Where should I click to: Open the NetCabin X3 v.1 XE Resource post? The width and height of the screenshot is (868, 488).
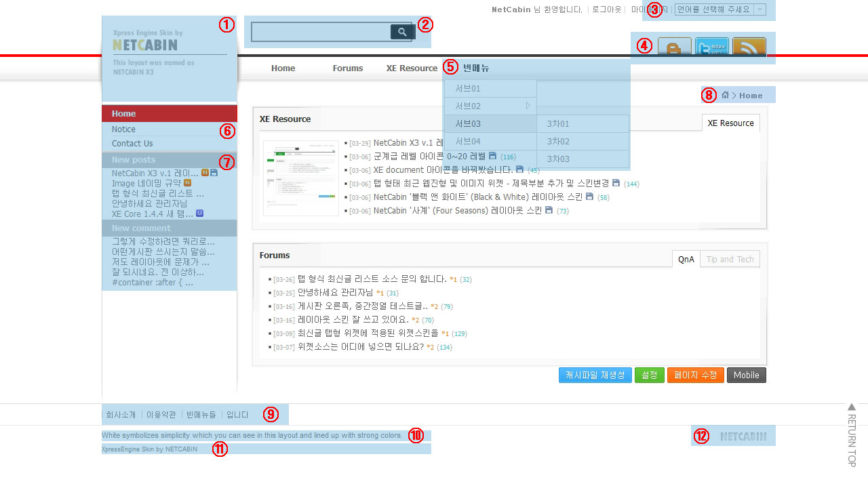(408, 143)
